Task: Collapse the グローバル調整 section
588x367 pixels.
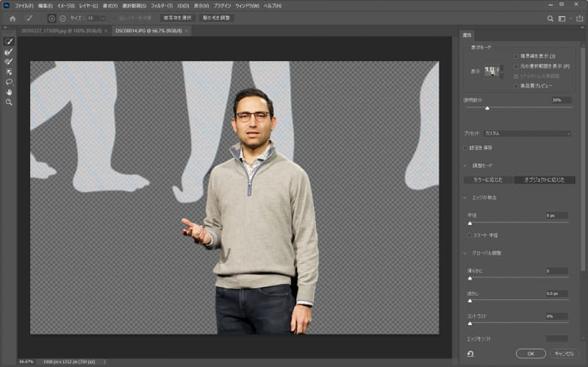Action: 465,253
